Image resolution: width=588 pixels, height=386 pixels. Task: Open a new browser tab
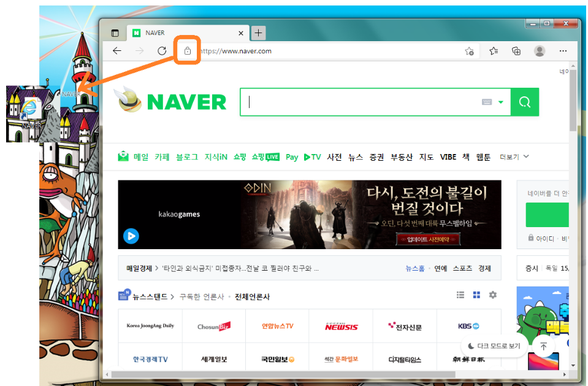click(x=258, y=33)
